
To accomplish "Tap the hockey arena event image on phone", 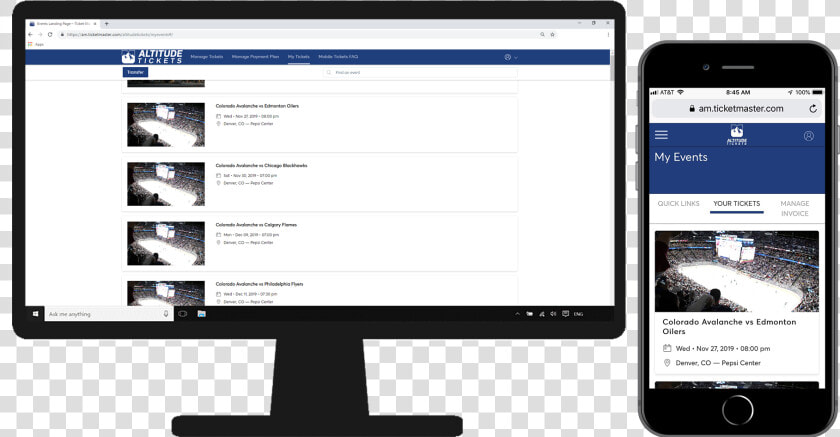I will pyautogui.click(x=737, y=272).
